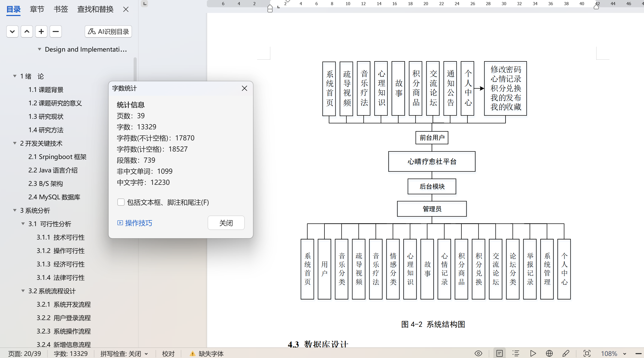
Task: Click the zoom out minus in status bar
Action: point(638,354)
